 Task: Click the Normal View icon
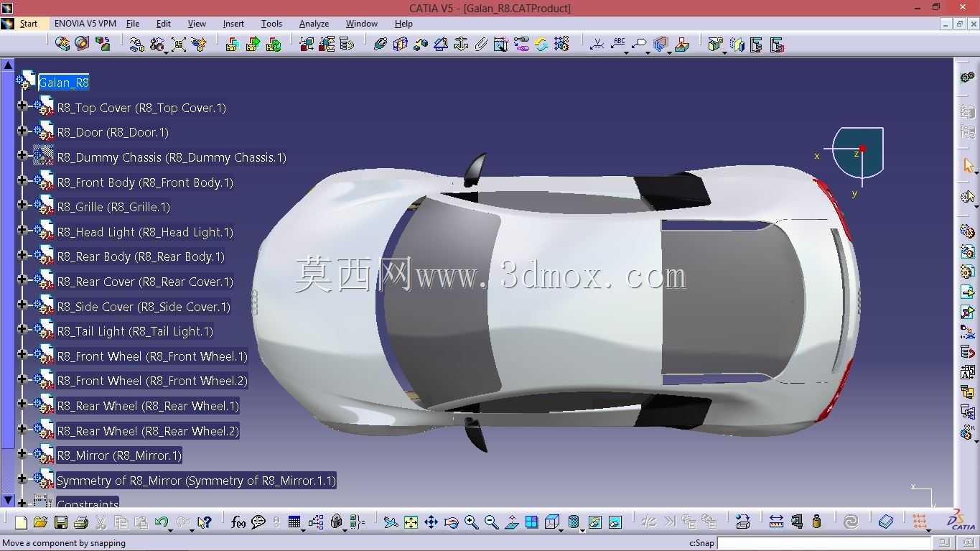point(511,522)
